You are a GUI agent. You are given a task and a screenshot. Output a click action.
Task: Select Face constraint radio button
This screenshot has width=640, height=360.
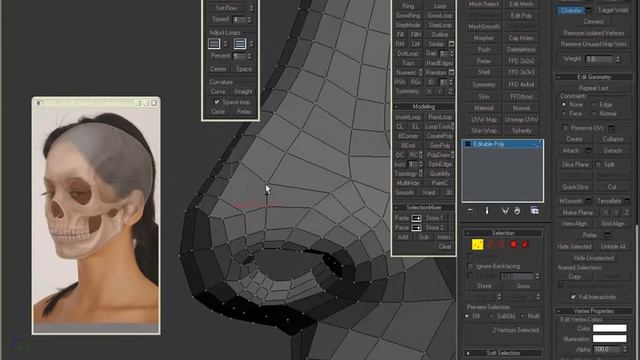coord(564,113)
